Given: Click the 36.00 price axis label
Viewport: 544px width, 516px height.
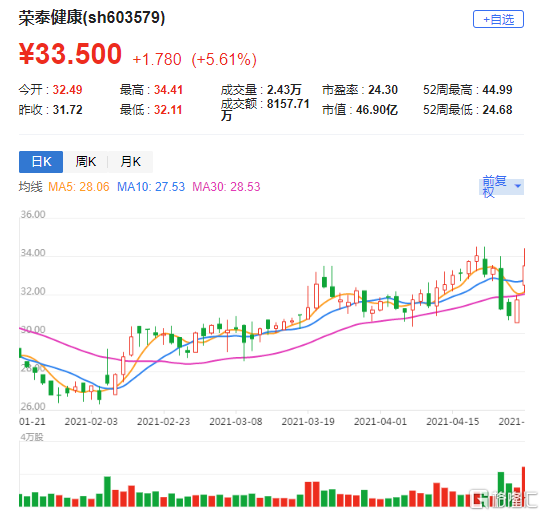Looking at the screenshot, I should tap(33, 214).
